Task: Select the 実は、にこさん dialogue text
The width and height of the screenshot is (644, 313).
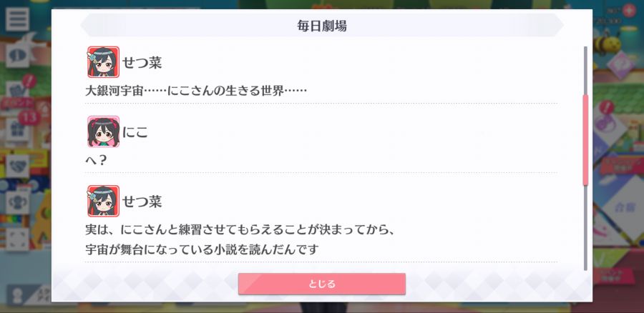Action: [x=240, y=239]
